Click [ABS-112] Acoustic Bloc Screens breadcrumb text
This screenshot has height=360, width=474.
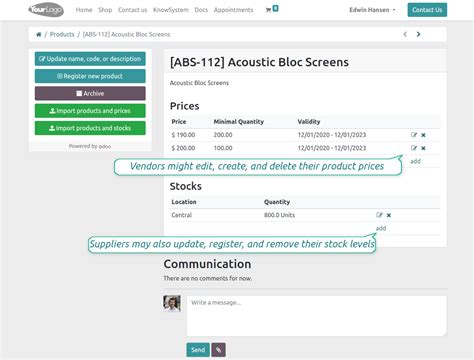(126, 34)
